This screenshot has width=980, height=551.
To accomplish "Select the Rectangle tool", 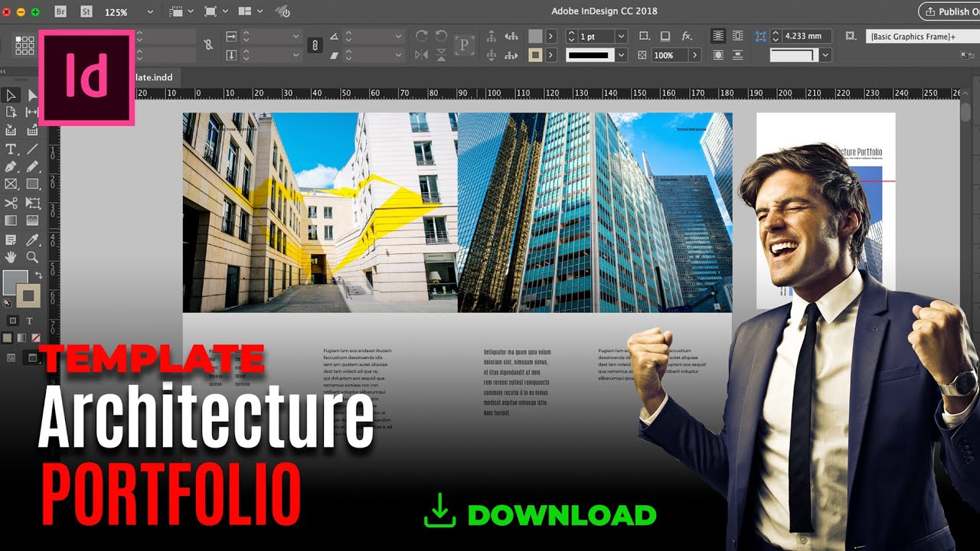I will tap(32, 184).
